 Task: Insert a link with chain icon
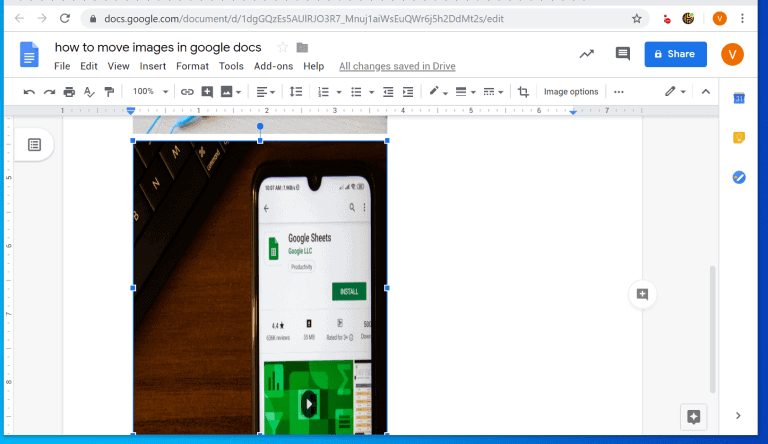tap(187, 92)
